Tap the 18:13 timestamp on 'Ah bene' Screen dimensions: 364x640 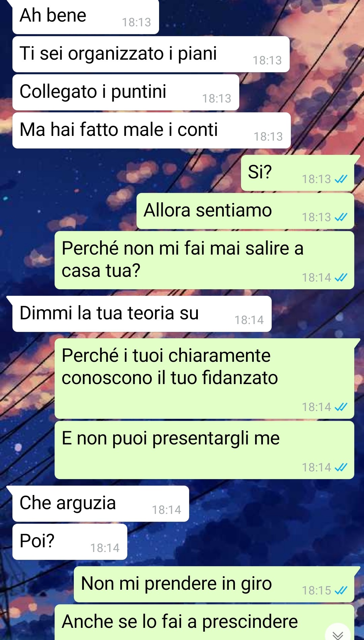point(136,22)
